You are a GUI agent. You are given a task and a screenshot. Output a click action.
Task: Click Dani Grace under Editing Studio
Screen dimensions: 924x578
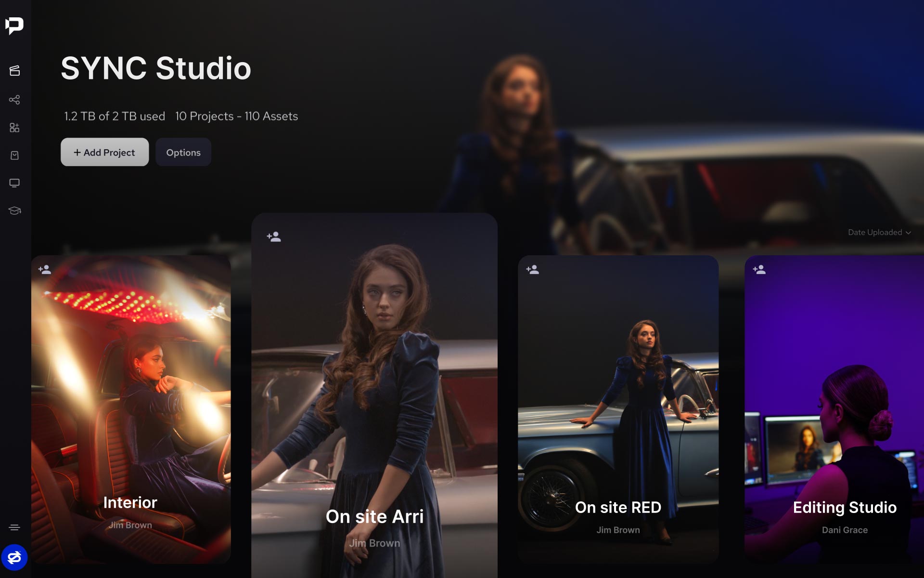[x=845, y=530]
